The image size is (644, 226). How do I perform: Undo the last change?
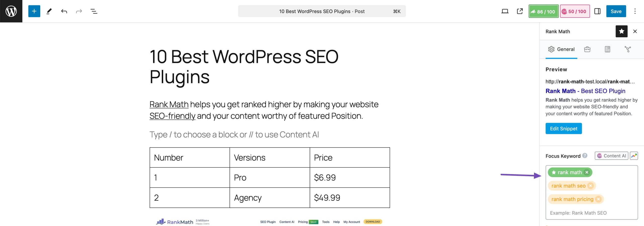pyautogui.click(x=64, y=11)
